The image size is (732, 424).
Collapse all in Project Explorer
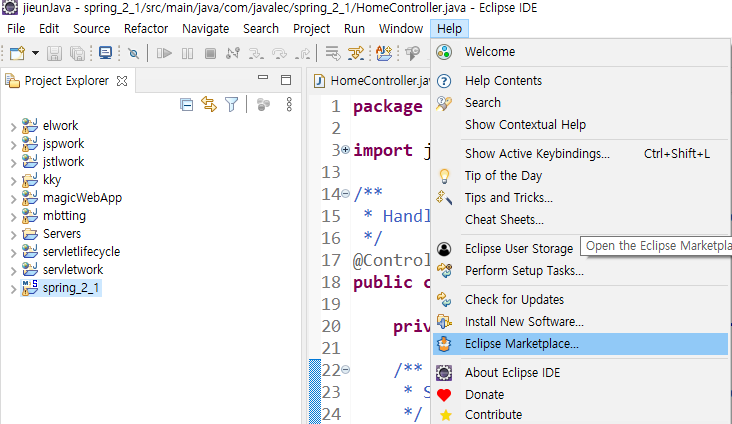pos(187,105)
